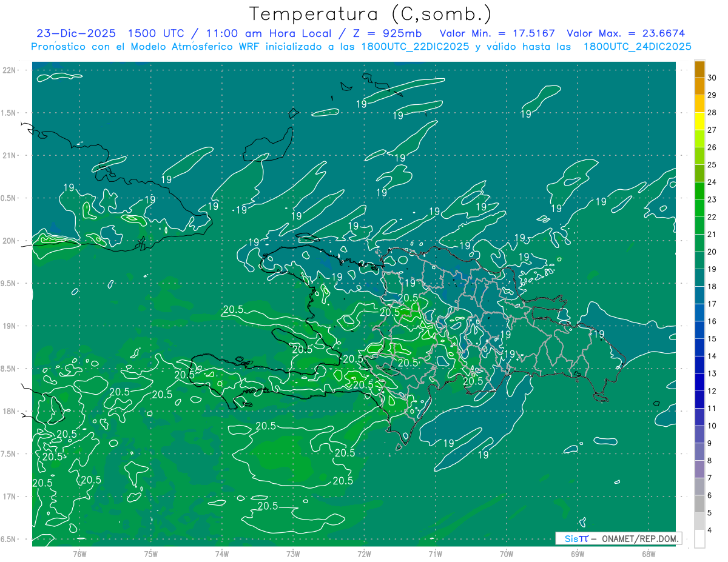This screenshot has width=728, height=562.
Task: Click the '23-Dic-2025' date text
Action: 76,33
